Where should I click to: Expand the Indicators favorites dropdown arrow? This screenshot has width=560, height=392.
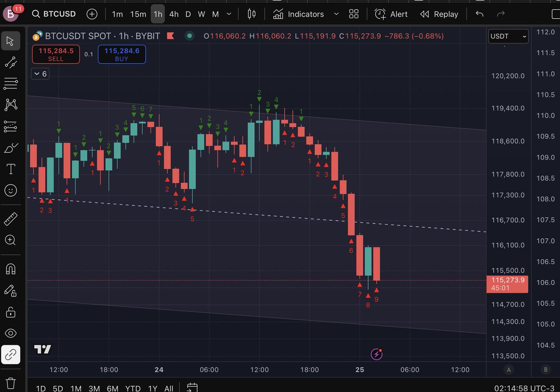[x=336, y=14]
